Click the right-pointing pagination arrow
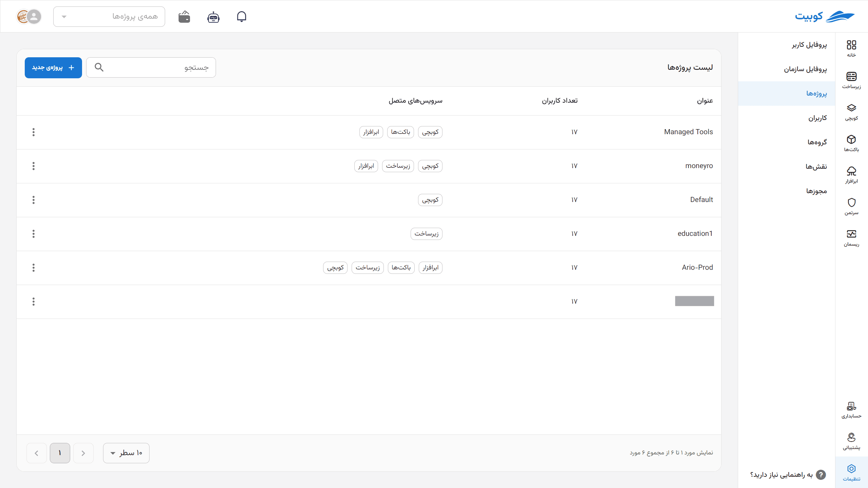This screenshot has height=488, width=868. tap(83, 453)
